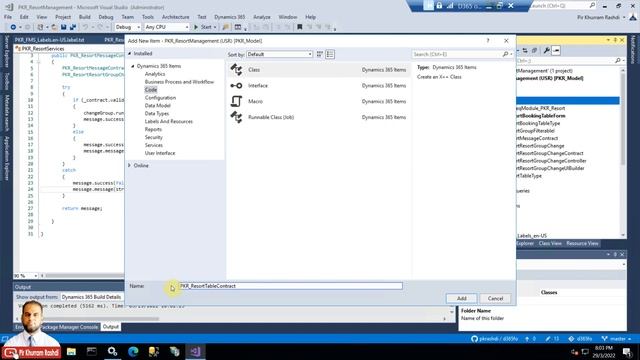This screenshot has height=360, width=640.
Task: Select Data Model category
Action: click(x=158, y=105)
